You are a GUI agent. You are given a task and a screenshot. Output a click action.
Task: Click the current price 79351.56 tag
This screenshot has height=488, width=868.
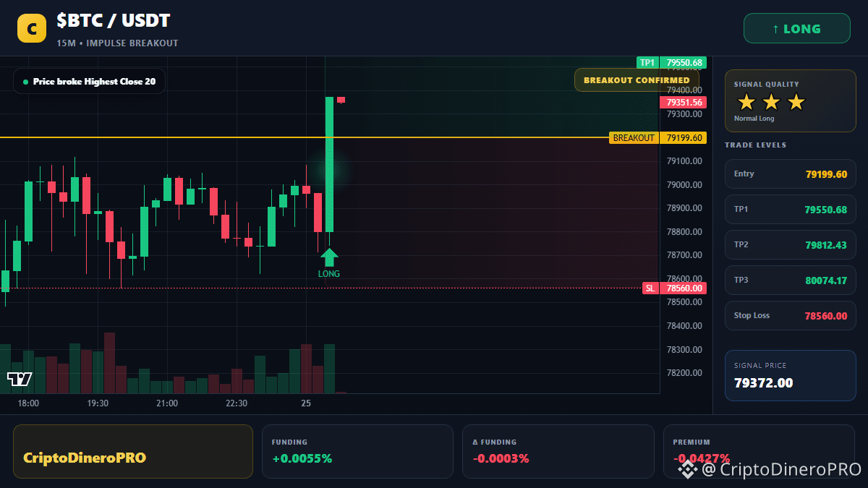tap(682, 103)
